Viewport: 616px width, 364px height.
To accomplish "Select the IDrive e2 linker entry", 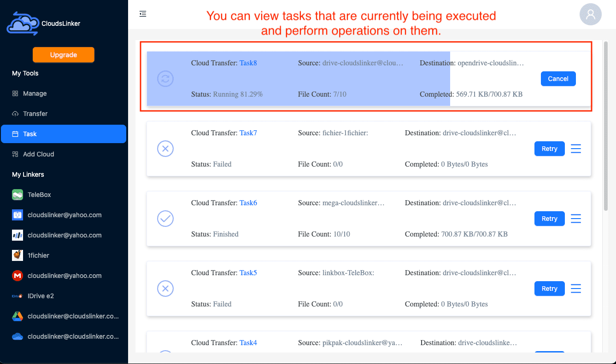I will click(x=64, y=296).
